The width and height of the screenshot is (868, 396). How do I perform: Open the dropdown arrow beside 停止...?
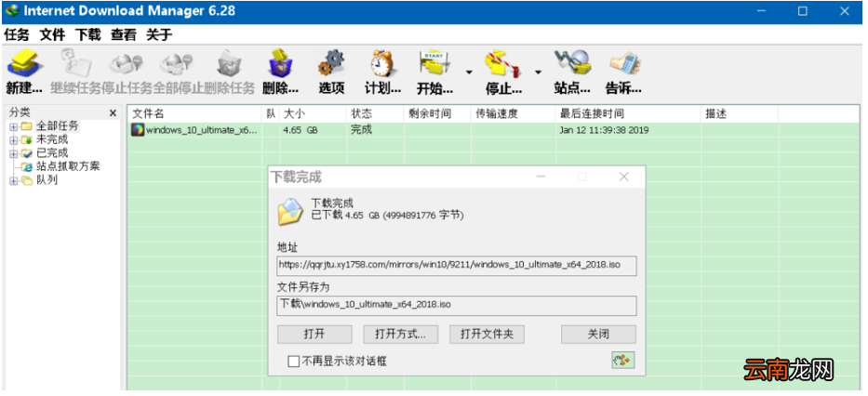(538, 72)
